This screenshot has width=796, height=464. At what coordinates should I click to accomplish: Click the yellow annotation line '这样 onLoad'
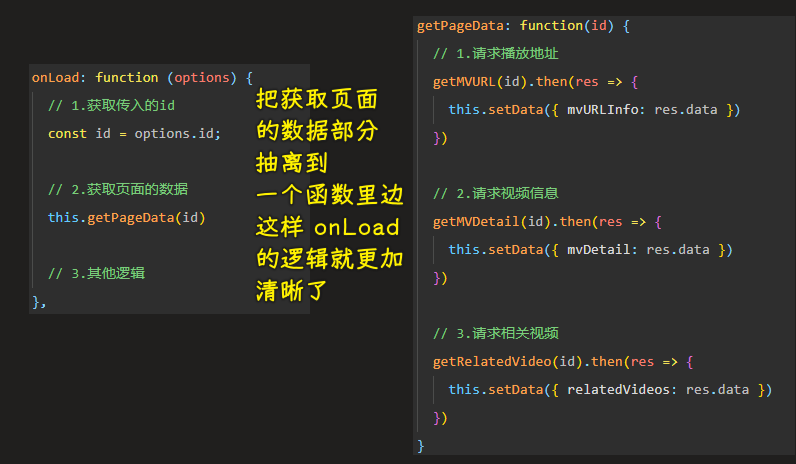pos(327,227)
